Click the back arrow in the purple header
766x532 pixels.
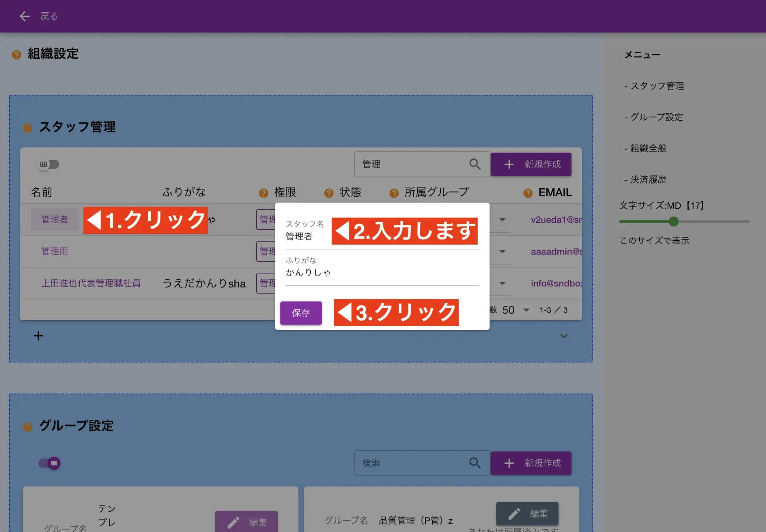tap(25, 16)
